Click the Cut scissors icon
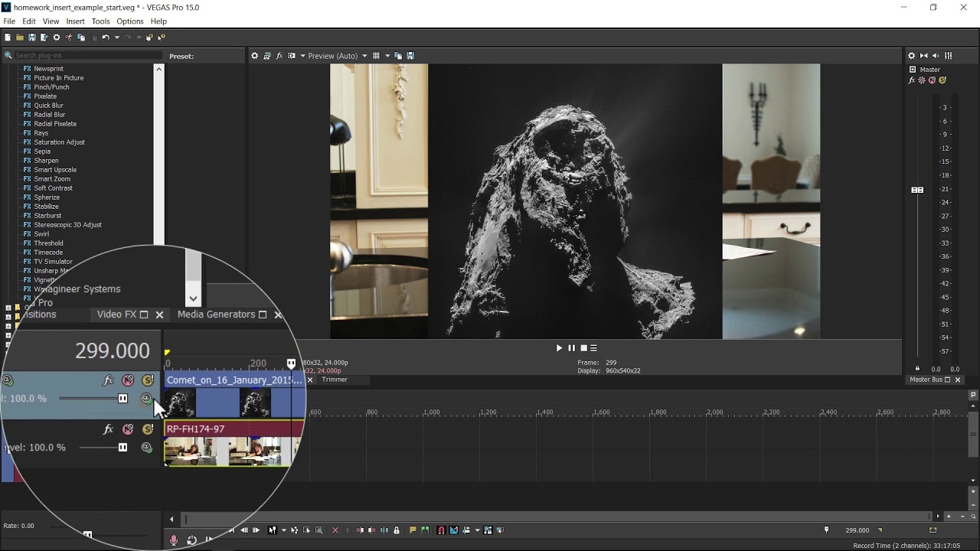980x551 pixels. (69, 37)
